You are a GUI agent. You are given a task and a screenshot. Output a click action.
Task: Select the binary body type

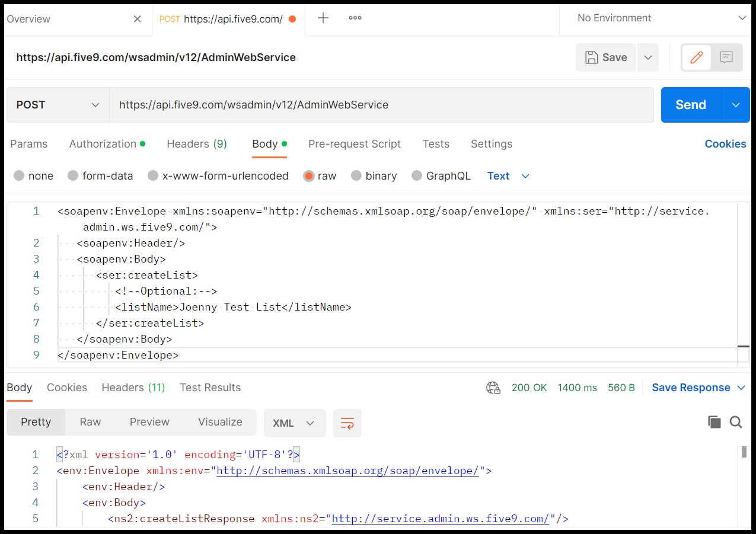coord(356,175)
